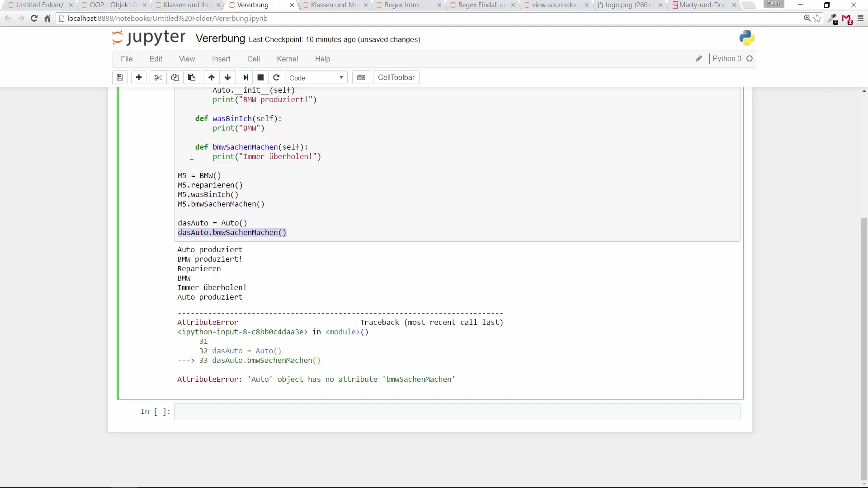Click the Python logo at the top right
Viewport: 868px width, 488px height.
coord(747,38)
